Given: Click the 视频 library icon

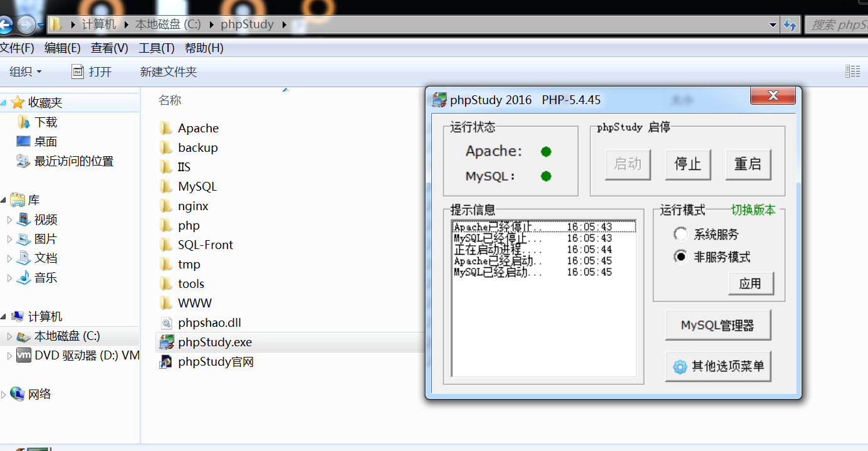Looking at the screenshot, I should [x=23, y=219].
